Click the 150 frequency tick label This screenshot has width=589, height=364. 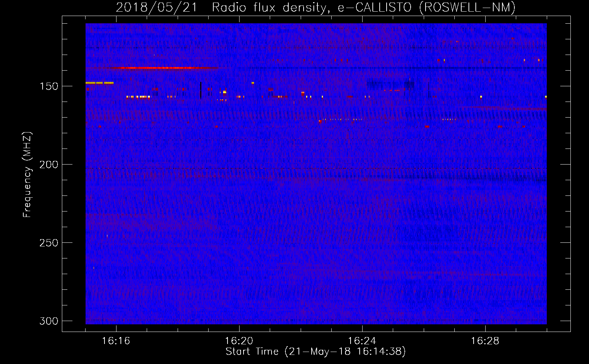[49, 86]
